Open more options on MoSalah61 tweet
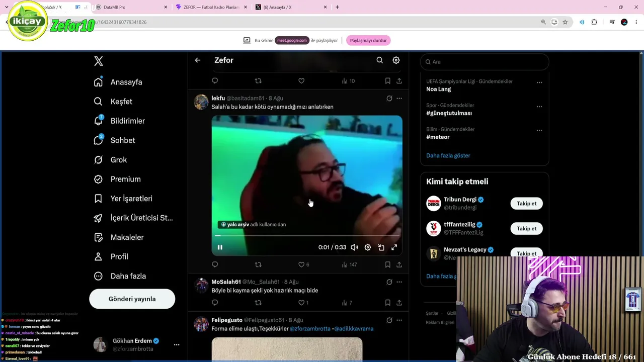The image size is (644, 362). point(399,282)
